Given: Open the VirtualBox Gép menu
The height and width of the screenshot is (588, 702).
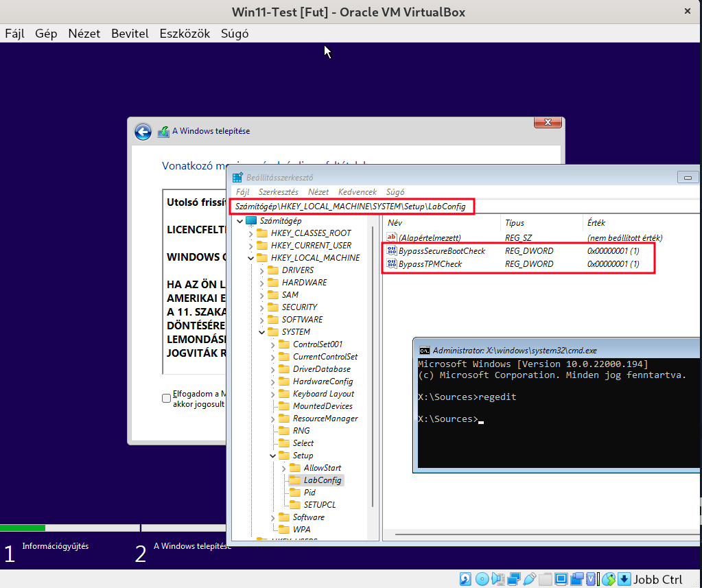Looking at the screenshot, I should coord(46,34).
